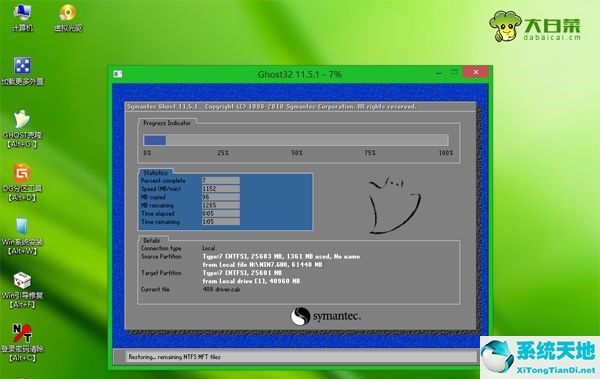Image resolution: width=600 pixels, height=379 pixels.
Task: Click the Progress Indicator heading
Action: [x=167, y=123]
